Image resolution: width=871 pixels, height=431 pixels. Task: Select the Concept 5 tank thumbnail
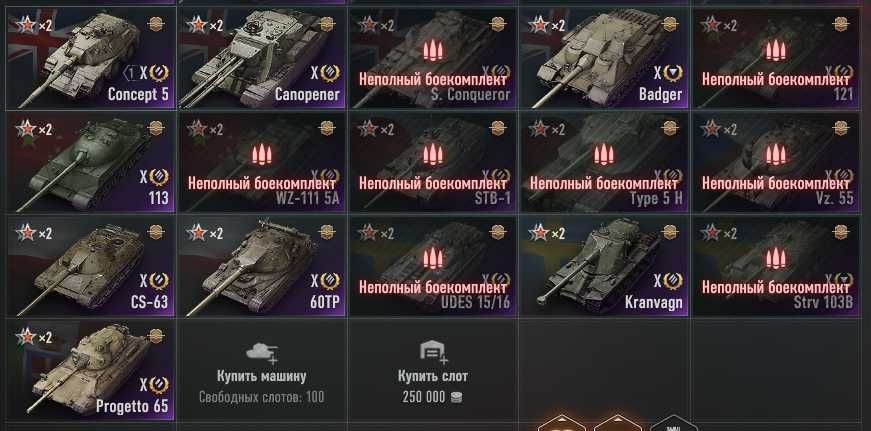[91, 58]
